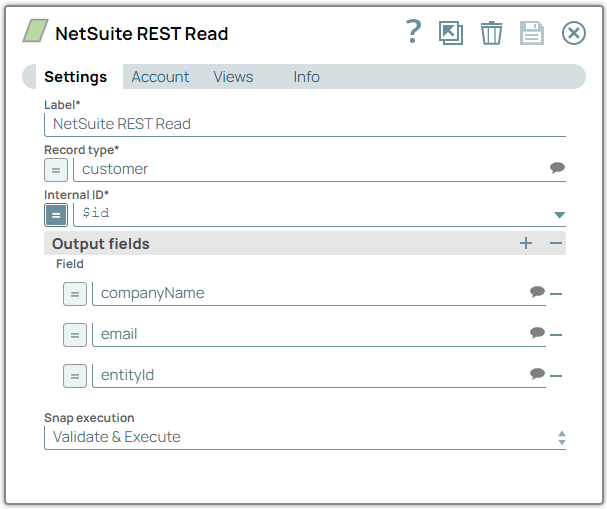
Task: Open suggestion bubble for companyName field
Action: point(537,292)
